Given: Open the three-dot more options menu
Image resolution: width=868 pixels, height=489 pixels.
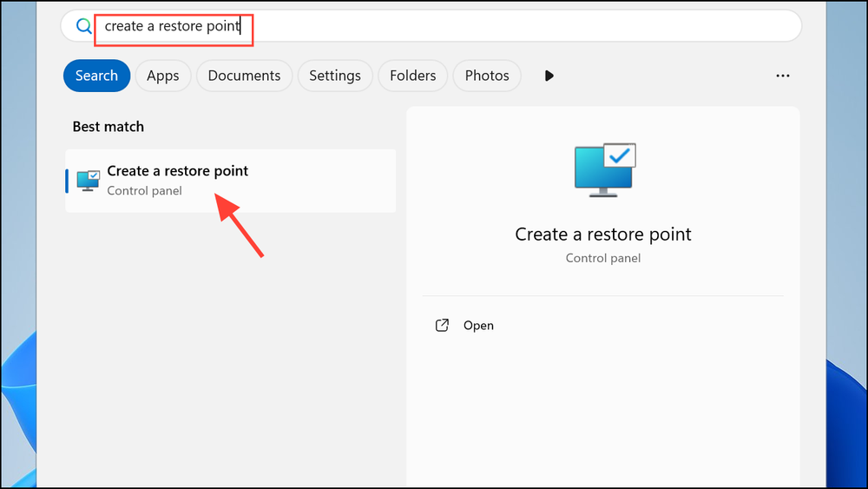Looking at the screenshot, I should pyautogui.click(x=782, y=76).
